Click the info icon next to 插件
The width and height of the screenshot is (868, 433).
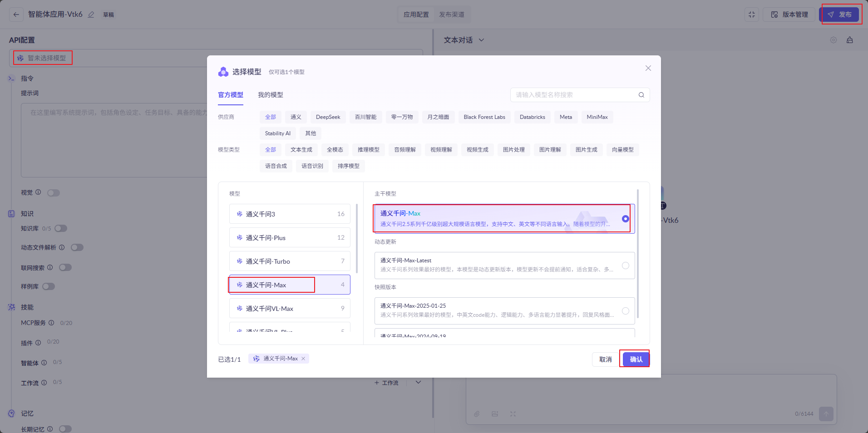tap(38, 343)
